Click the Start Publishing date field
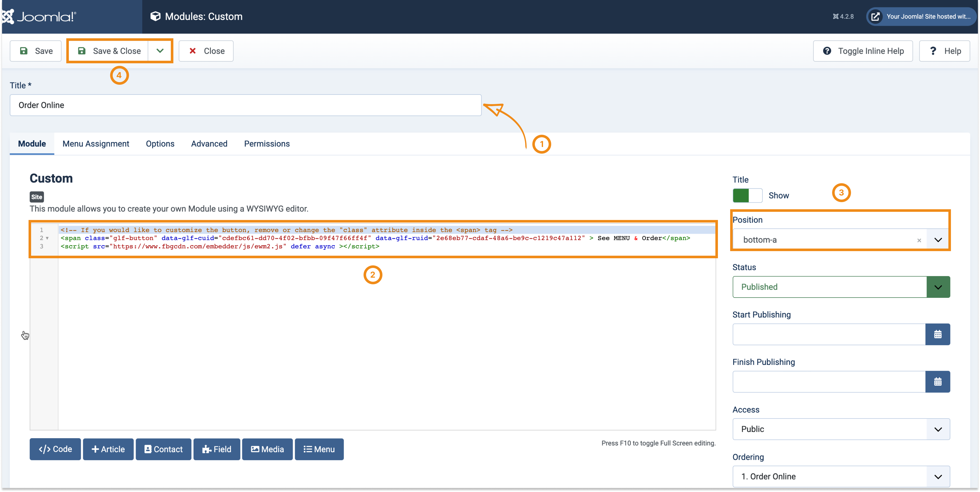The height and width of the screenshot is (492, 980). pyautogui.click(x=829, y=334)
